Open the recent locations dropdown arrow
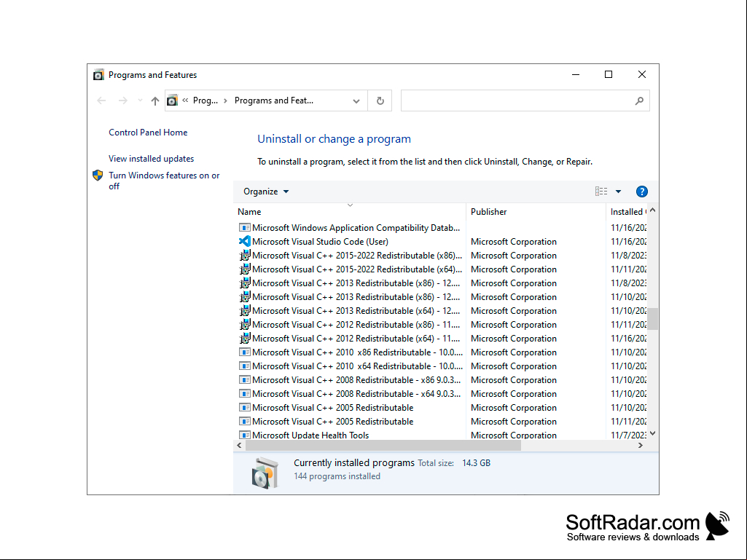Screen dimensions: 747x560 pos(140,100)
